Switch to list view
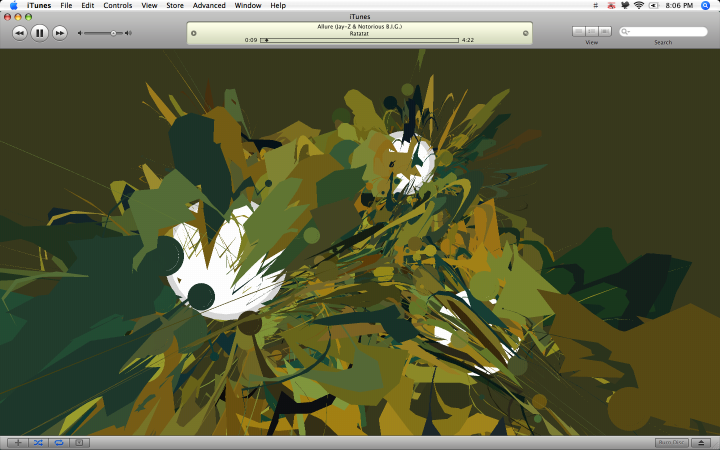Screen dimensions: 720x450 [579, 31]
